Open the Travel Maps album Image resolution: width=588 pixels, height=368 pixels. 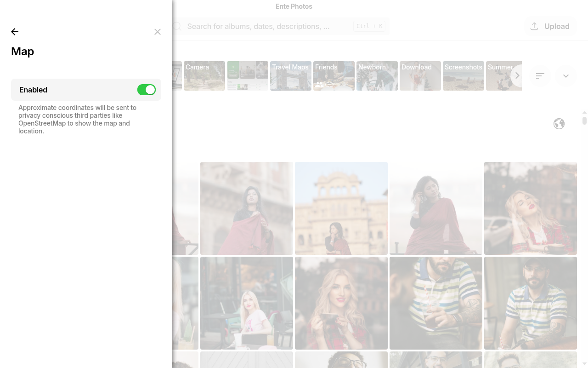pos(291,76)
